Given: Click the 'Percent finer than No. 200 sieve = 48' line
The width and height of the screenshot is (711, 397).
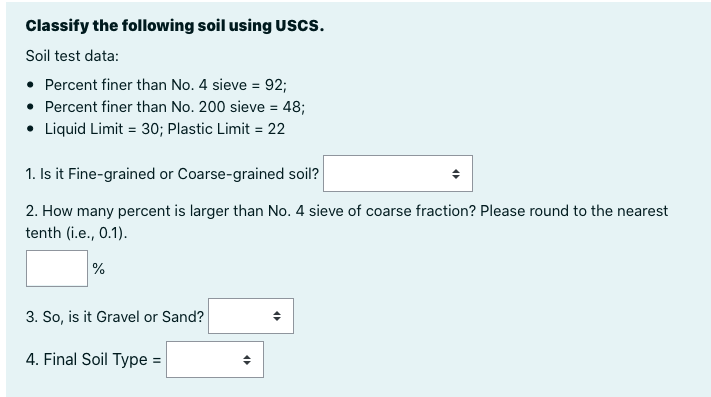Looking at the screenshot, I should coord(175,107).
